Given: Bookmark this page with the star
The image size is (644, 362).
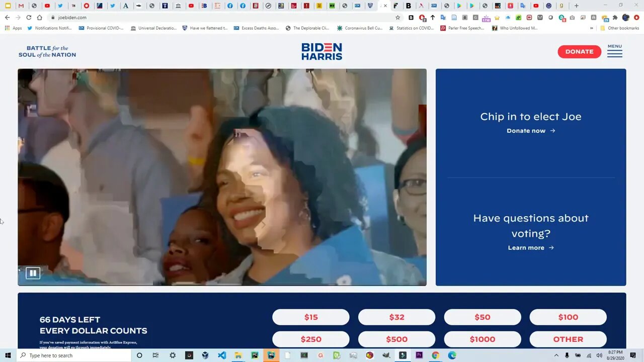Looking at the screenshot, I should click(x=397, y=17).
